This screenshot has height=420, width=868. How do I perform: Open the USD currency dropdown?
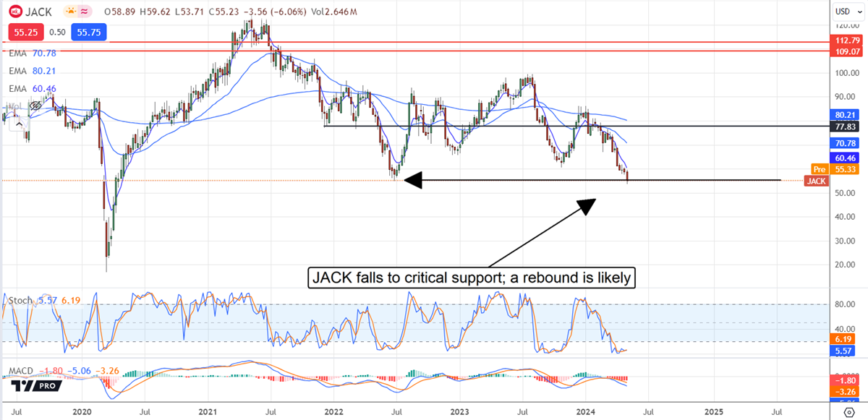coord(847,11)
